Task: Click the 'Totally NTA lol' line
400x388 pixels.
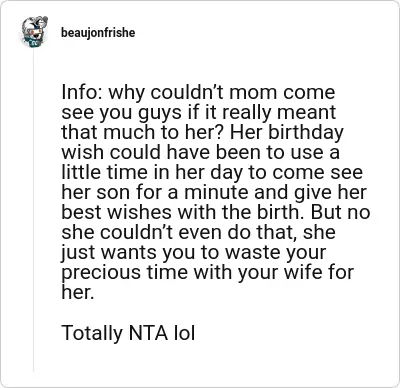Action: click(x=128, y=333)
